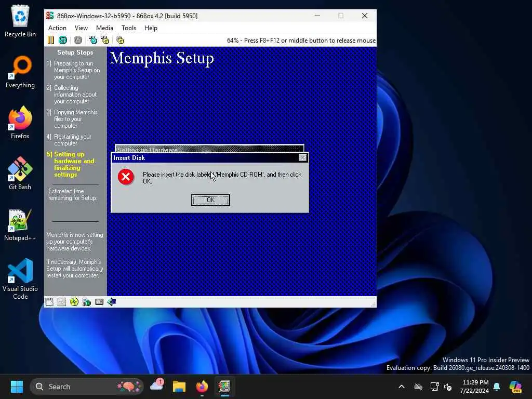
Task: Click step 'Copying Memphis files to your computer'
Action: tap(72, 119)
